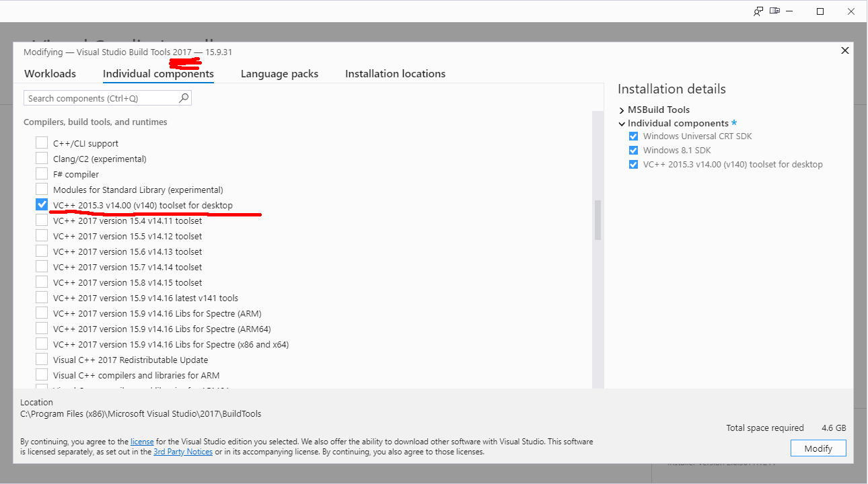Click the Installation details heading

tap(672, 89)
